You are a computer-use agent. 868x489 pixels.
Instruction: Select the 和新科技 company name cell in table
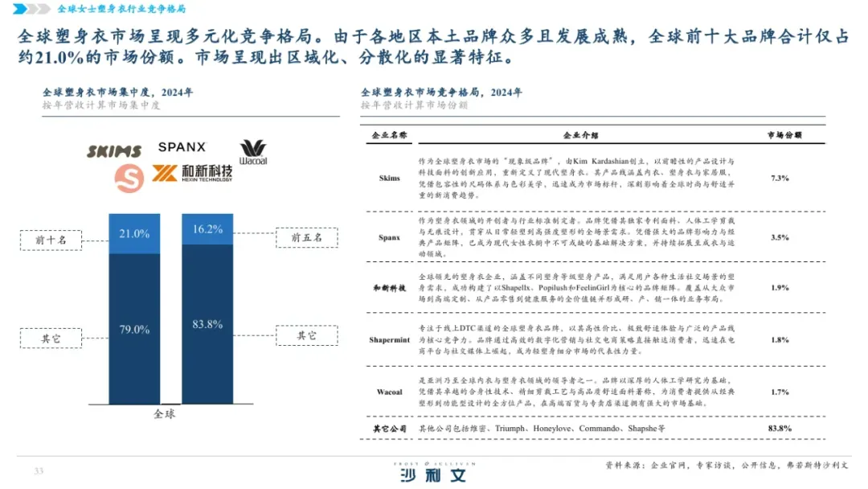coord(389,288)
